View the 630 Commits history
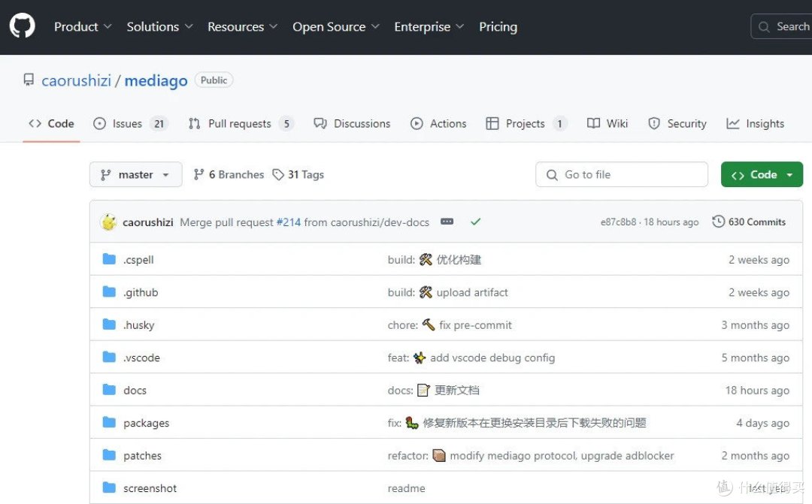The height and width of the screenshot is (504, 812). 749,222
